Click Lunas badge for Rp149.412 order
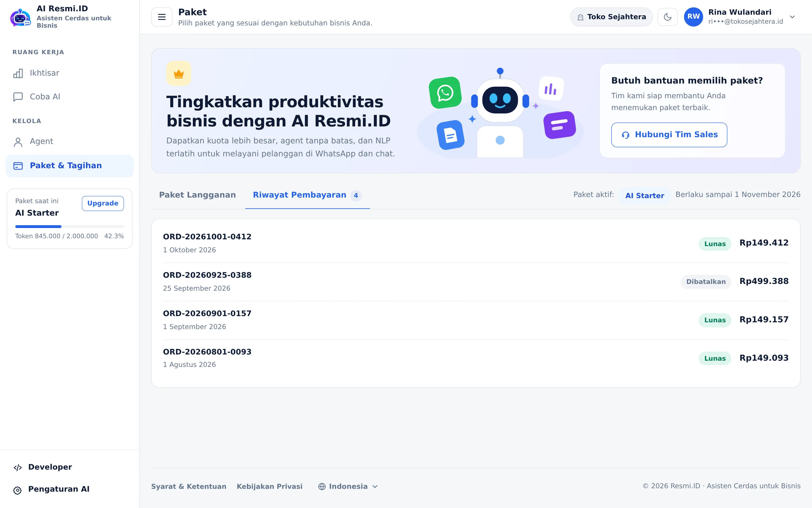The height and width of the screenshot is (508, 812). click(x=715, y=244)
